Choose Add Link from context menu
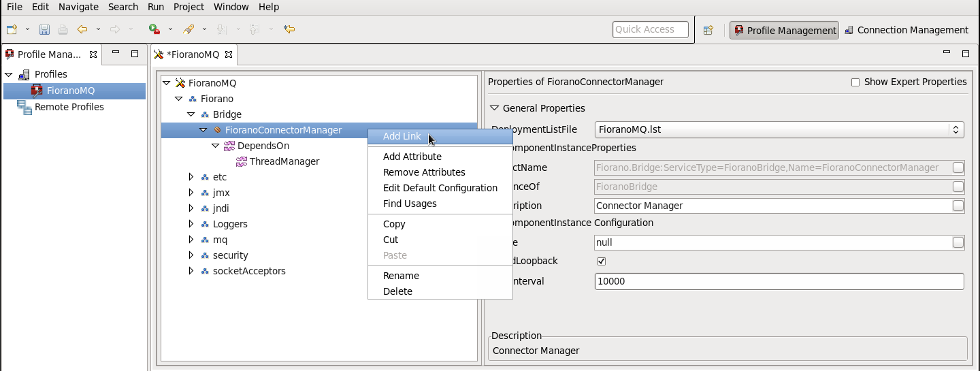Viewport: 980px width, 371px height. click(440, 136)
